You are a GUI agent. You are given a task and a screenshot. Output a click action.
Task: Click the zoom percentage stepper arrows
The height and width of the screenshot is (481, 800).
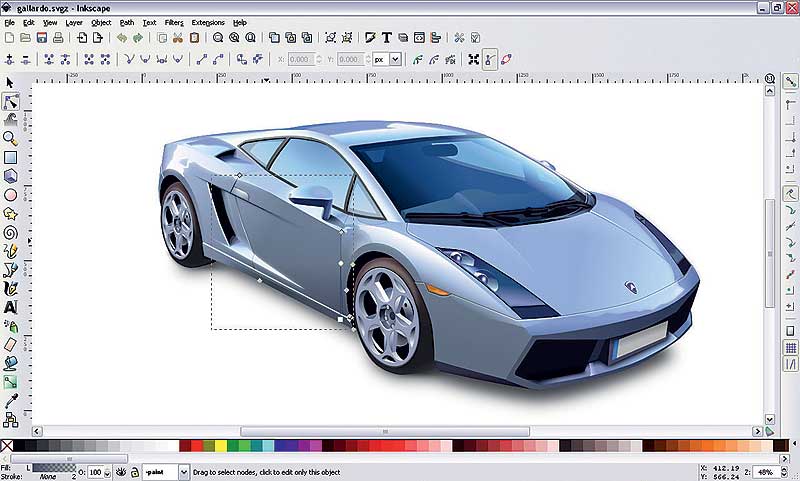pyautogui.click(x=785, y=473)
